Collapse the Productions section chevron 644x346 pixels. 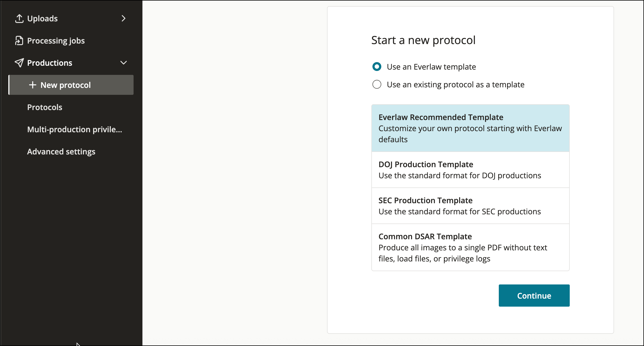click(124, 63)
